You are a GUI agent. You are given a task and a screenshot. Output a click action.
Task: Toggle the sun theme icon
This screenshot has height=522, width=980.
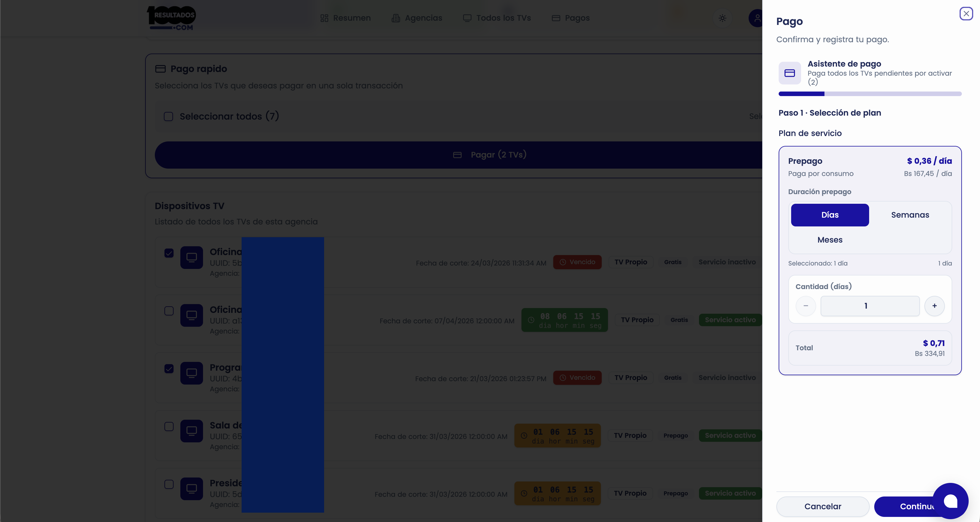[x=723, y=18]
